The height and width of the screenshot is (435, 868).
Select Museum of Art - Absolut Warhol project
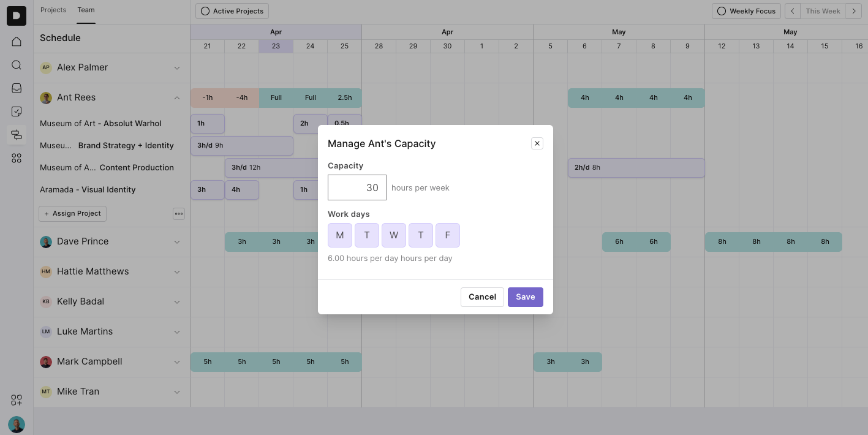(100, 123)
